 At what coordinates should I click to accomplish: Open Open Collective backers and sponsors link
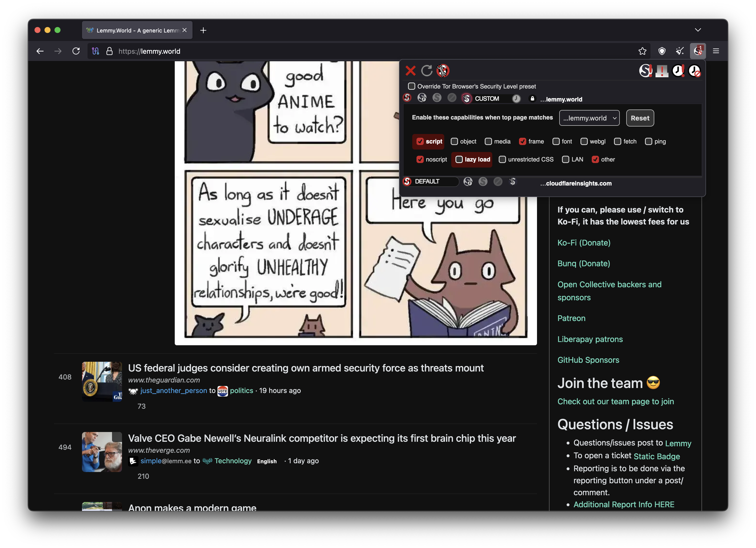tap(609, 291)
